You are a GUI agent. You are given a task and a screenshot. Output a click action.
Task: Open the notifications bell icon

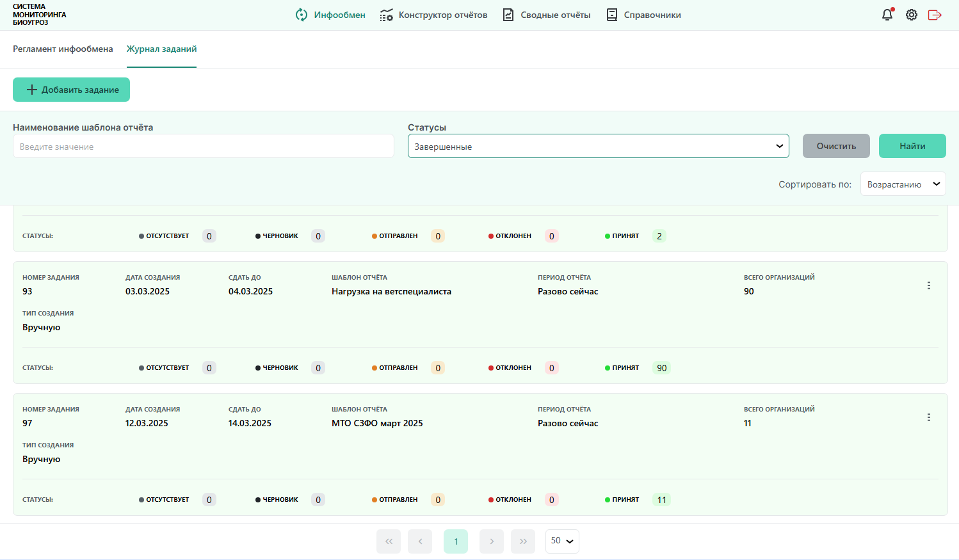[x=887, y=15]
